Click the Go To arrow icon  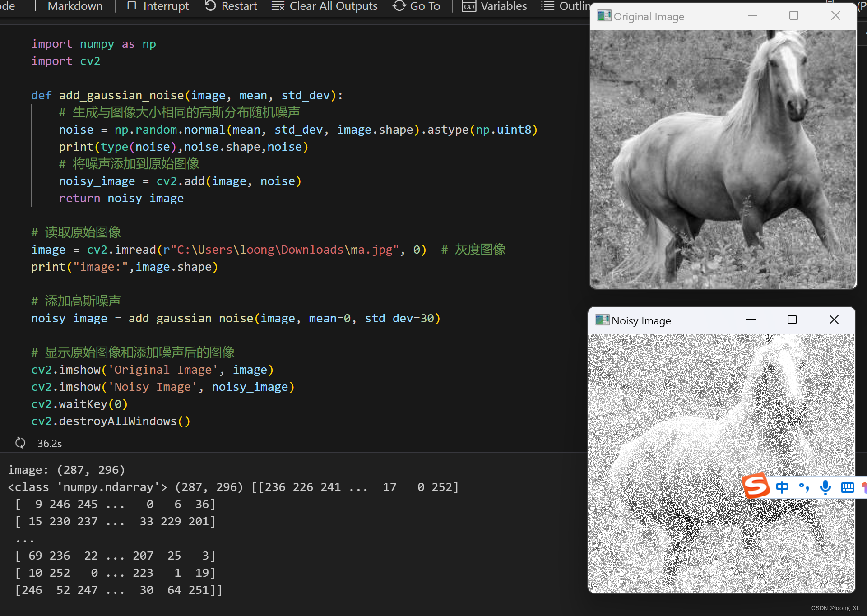click(x=399, y=6)
